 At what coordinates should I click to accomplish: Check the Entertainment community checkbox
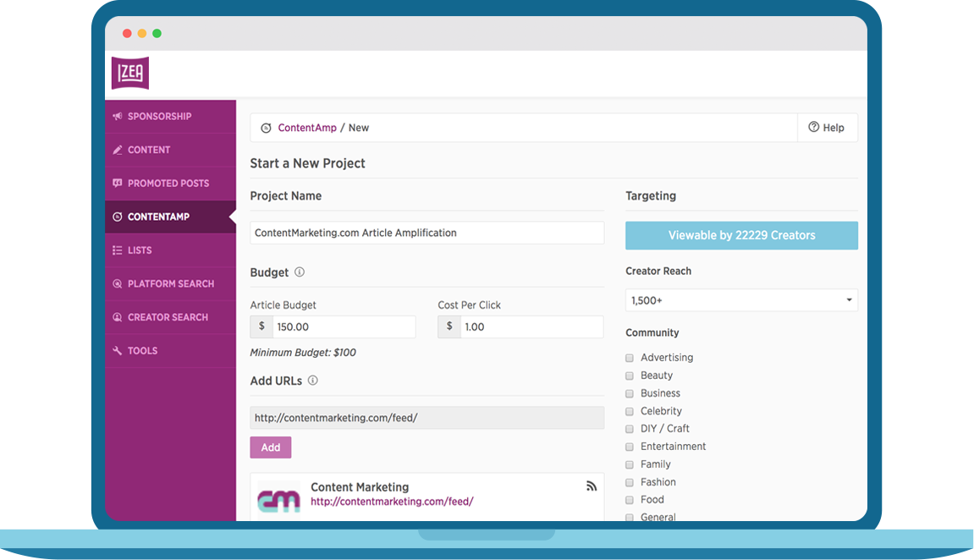[630, 447]
